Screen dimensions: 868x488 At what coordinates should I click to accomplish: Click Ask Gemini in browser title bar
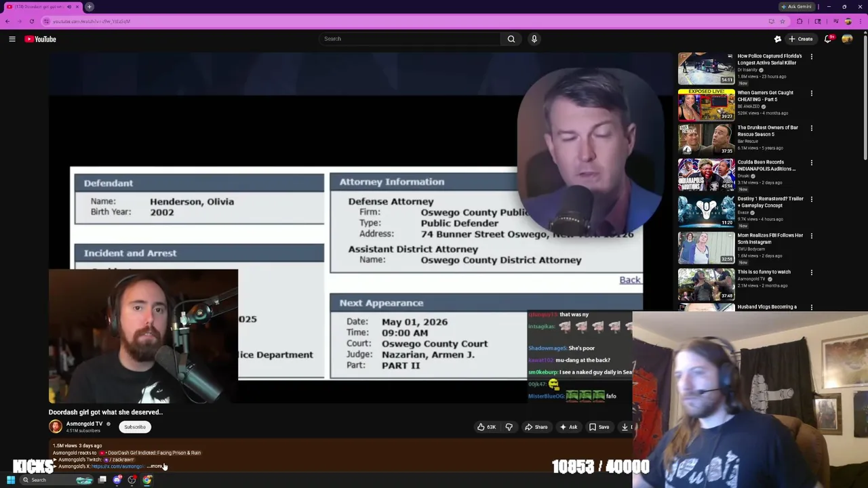pyautogui.click(x=797, y=7)
